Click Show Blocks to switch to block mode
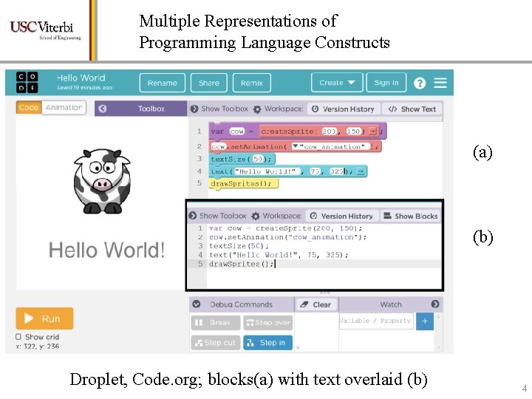 tap(410, 216)
